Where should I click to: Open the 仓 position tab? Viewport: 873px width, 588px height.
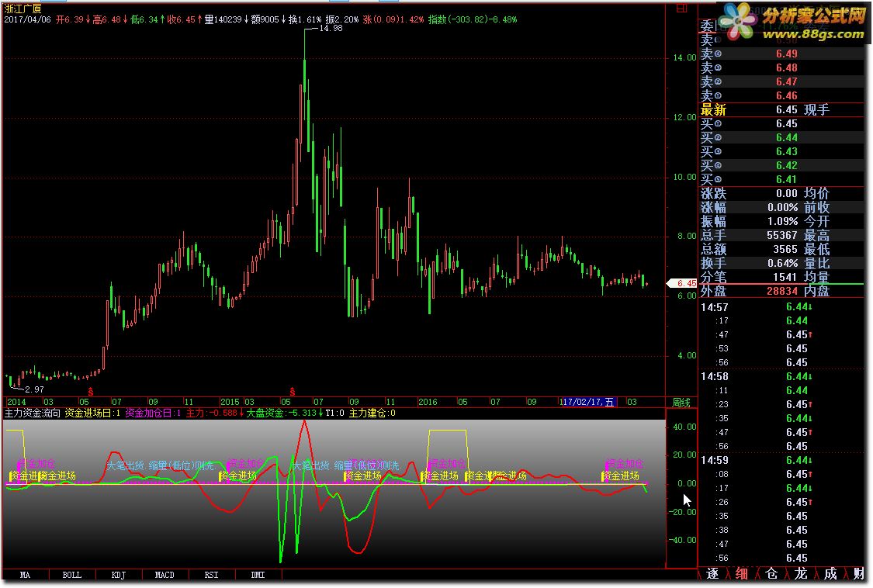tap(771, 573)
